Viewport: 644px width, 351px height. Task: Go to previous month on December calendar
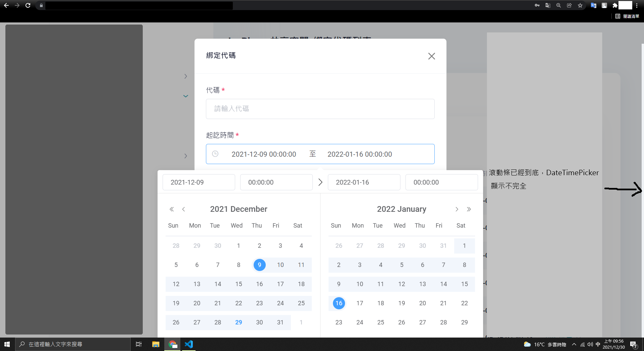pos(183,209)
